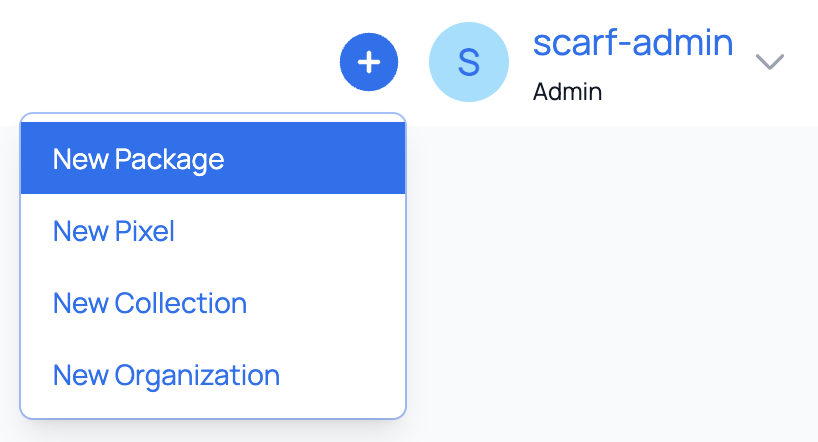Click the blue plus create button
Viewport: 818px width, 442px height.
click(x=369, y=62)
